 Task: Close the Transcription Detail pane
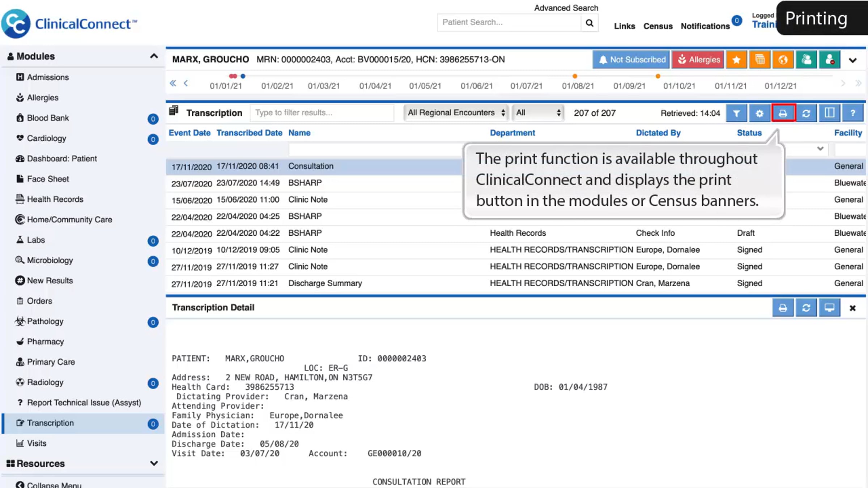(852, 308)
